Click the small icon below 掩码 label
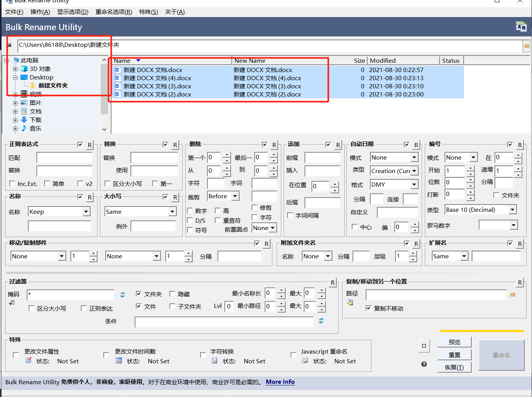The width and height of the screenshot is (532, 397). coord(12,303)
